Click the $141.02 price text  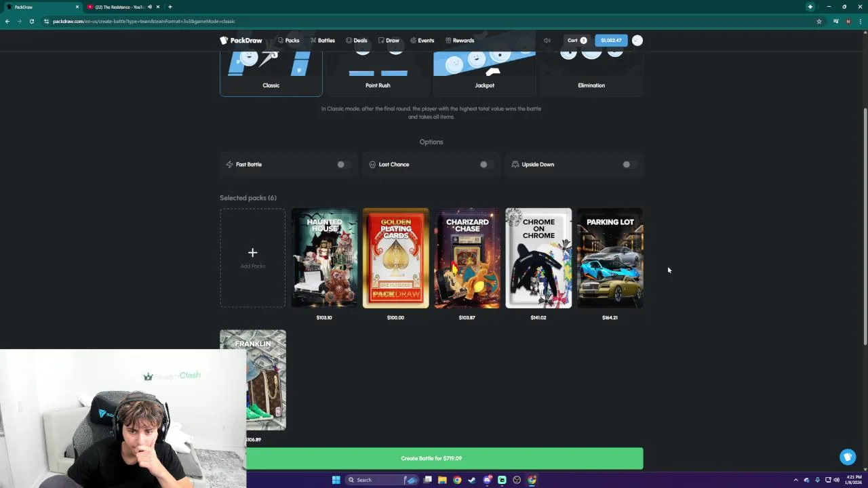click(538, 317)
